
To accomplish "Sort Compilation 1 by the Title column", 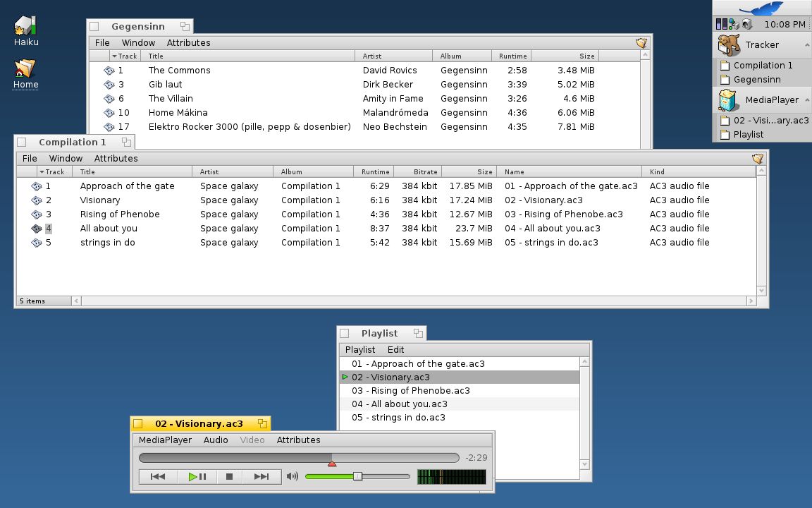I will coord(87,171).
